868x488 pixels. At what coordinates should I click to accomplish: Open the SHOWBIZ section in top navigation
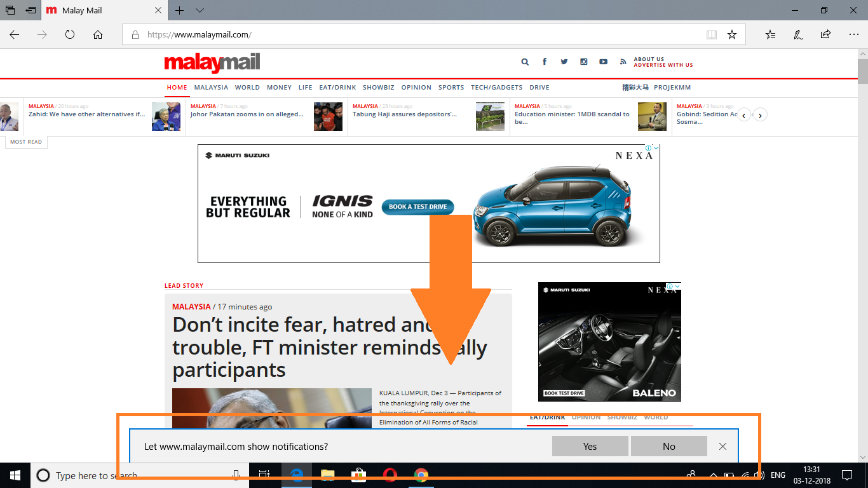click(379, 88)
